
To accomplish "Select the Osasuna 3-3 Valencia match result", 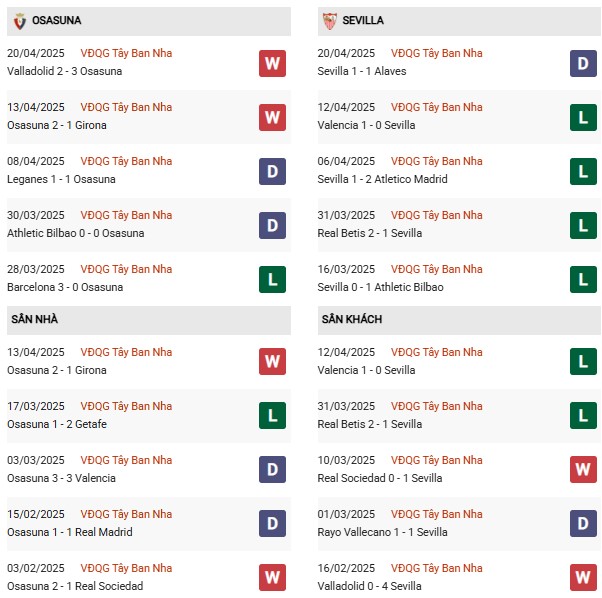I will pos(61,478).
